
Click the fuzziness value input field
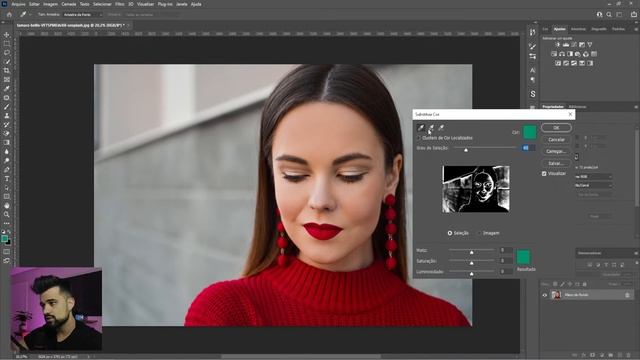coord(529,148)
